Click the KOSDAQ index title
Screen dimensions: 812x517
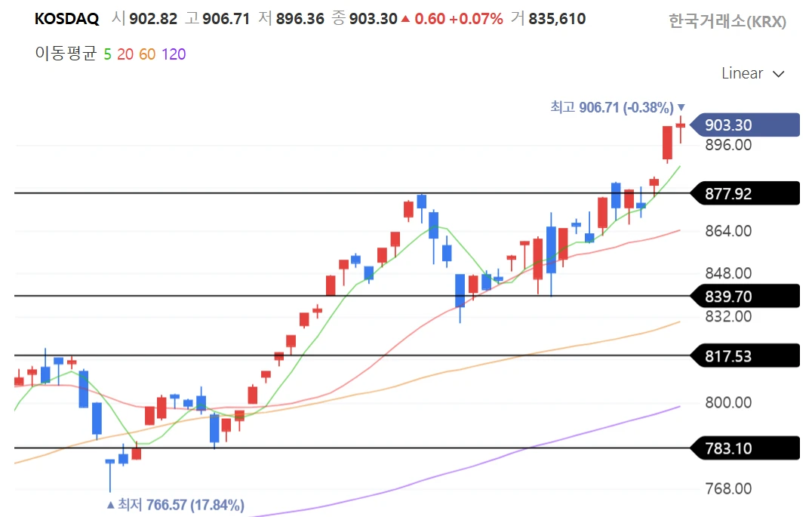point(66,19)
